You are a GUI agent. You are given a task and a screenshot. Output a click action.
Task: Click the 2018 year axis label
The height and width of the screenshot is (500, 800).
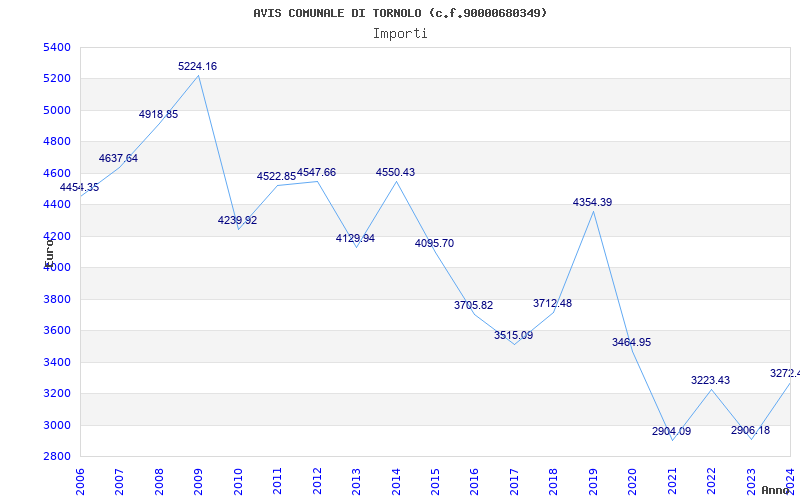click(x=554, y=482)
